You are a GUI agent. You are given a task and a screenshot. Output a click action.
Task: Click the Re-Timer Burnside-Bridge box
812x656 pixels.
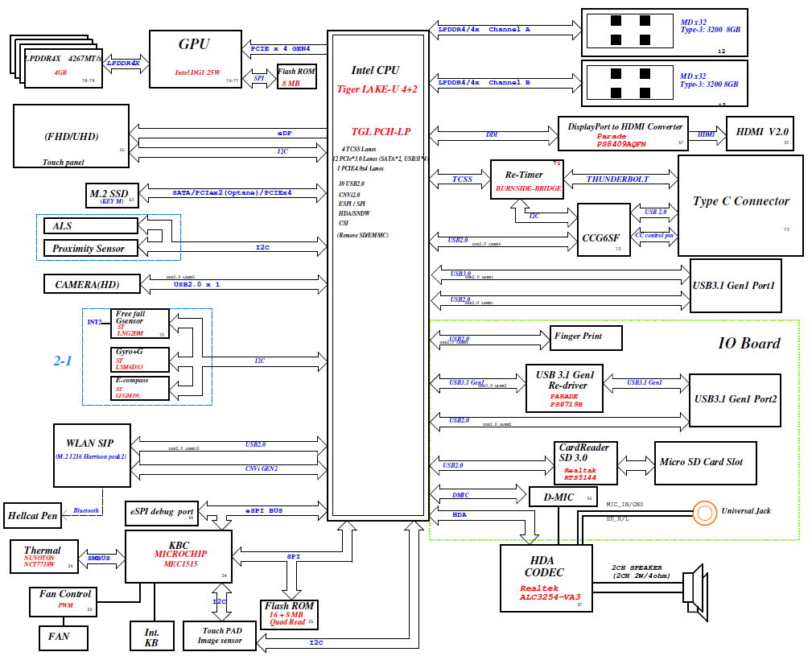[x=526, y=179]
